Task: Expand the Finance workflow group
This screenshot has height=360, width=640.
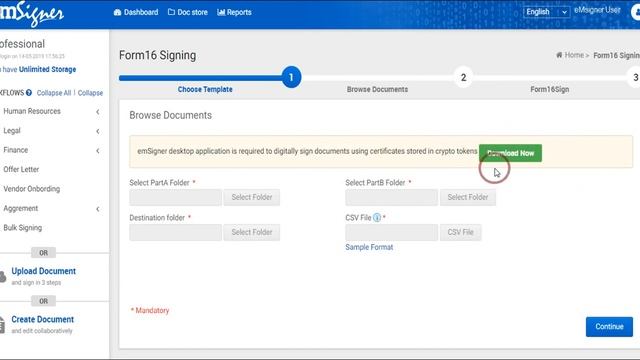Action: [51, 150]
